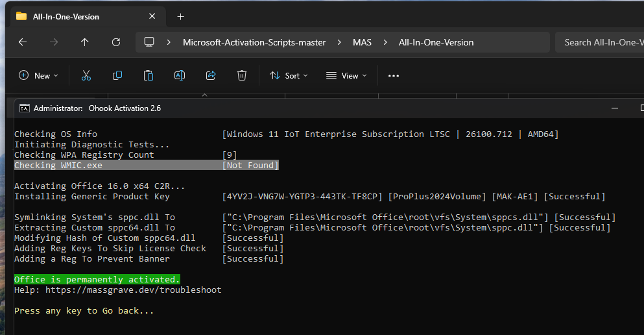
Task: Minimize the Ohook Activation console window
Action: [x=615, y=108]
